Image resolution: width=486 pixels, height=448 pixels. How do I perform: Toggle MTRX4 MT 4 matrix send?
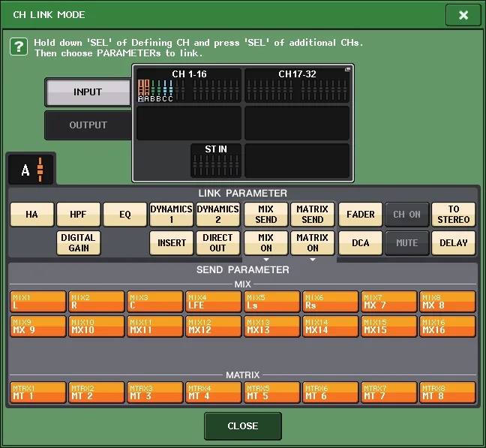[x=214, y=392]
